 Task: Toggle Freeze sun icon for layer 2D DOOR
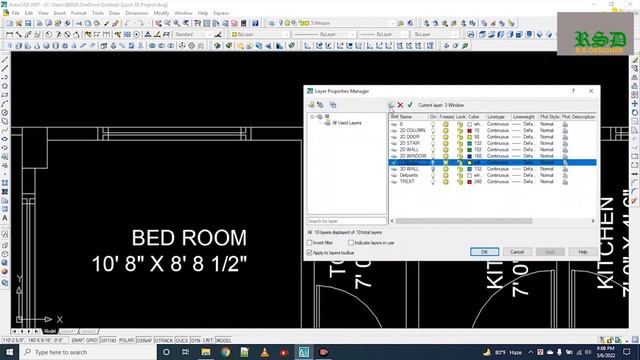pyautogui.click(x=446, y=137)
